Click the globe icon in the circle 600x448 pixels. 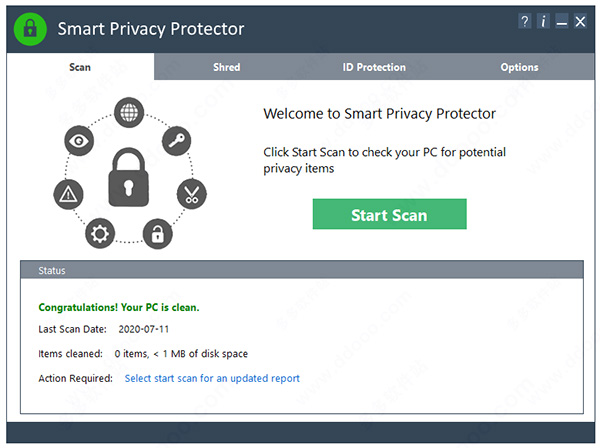pos(128,112)
